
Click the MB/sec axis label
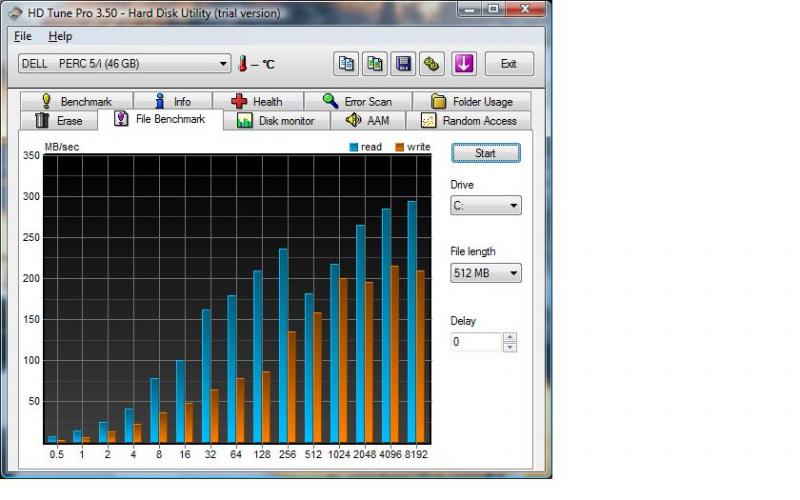62,147
